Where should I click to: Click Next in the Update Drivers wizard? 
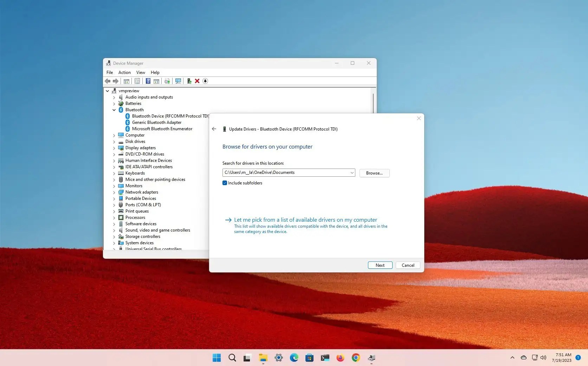point(380,265)
